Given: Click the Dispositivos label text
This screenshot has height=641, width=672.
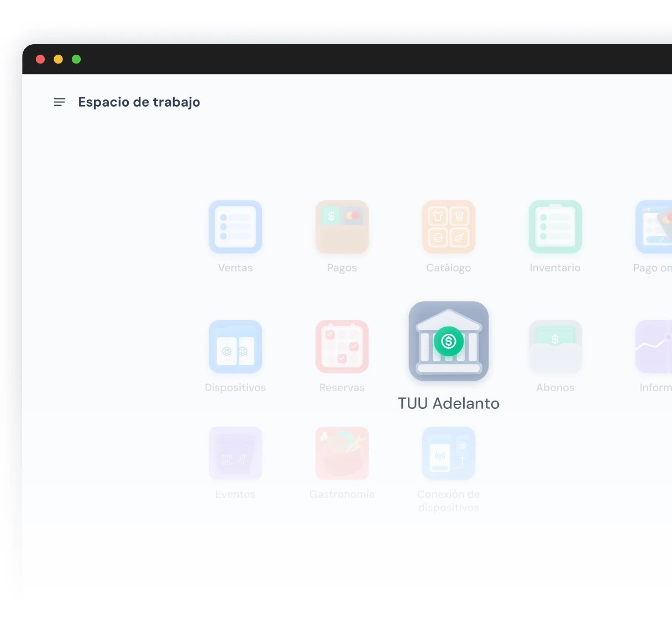Looking at the screenshot, I should pos(235,388).
